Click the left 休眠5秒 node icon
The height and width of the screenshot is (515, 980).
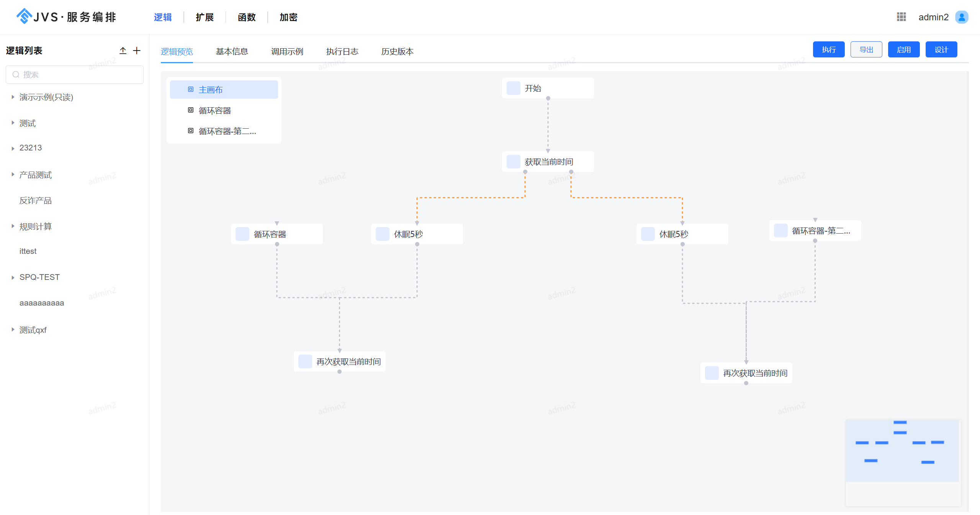coord(382,234)
